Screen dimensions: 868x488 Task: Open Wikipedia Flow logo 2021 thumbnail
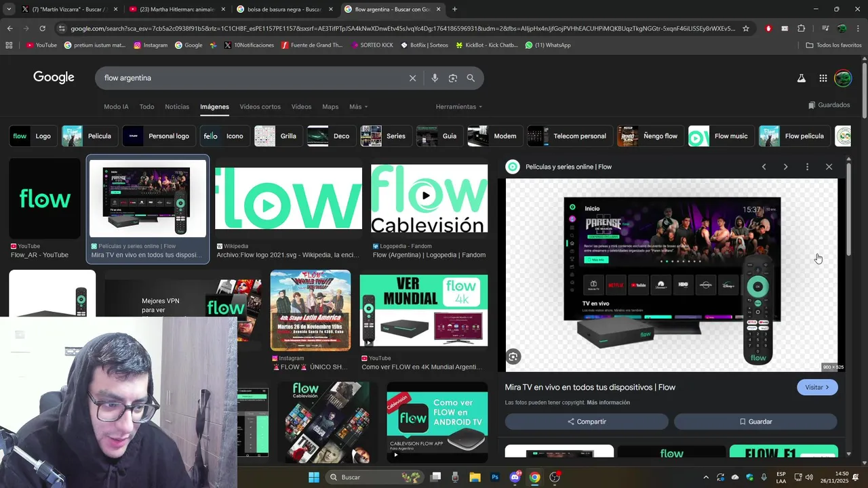[x=288, y=199]
